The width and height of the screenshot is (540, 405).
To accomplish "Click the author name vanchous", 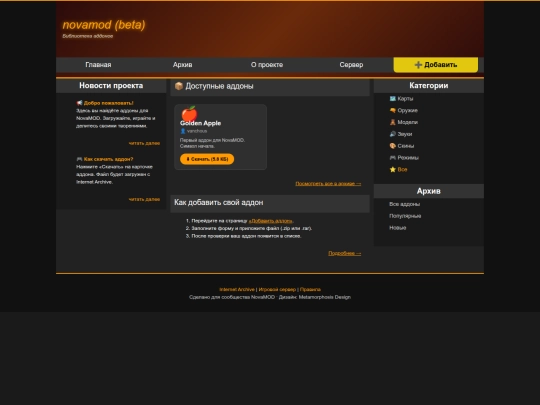I will coord(197,131).
